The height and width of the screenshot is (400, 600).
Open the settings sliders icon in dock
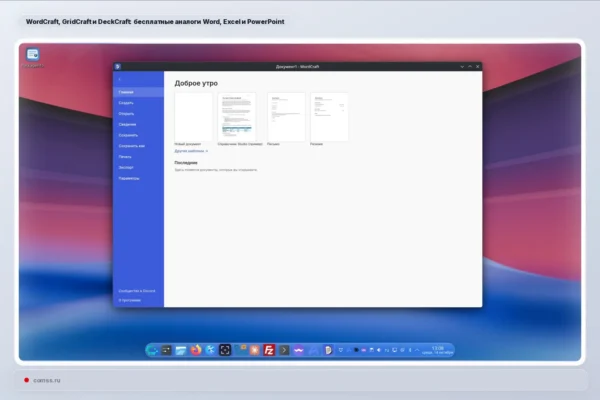tap(166, 350)
